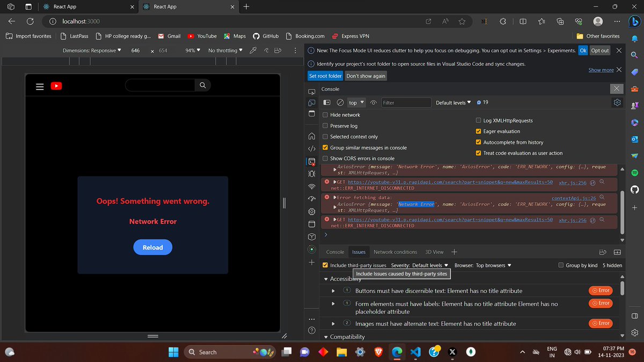Enable the Preserve log checkbox
This screenshot has height=362, width=644.
[x=325, y=126]
